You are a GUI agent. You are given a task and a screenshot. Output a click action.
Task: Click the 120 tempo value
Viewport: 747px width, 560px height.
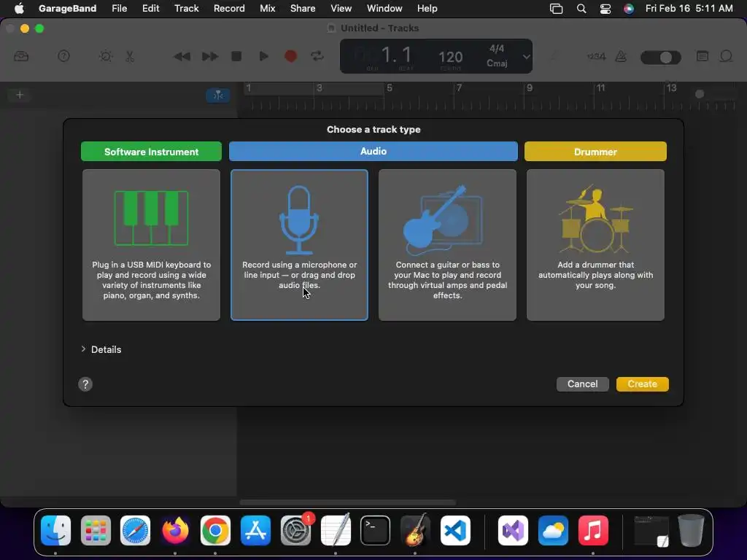(450, 58)
